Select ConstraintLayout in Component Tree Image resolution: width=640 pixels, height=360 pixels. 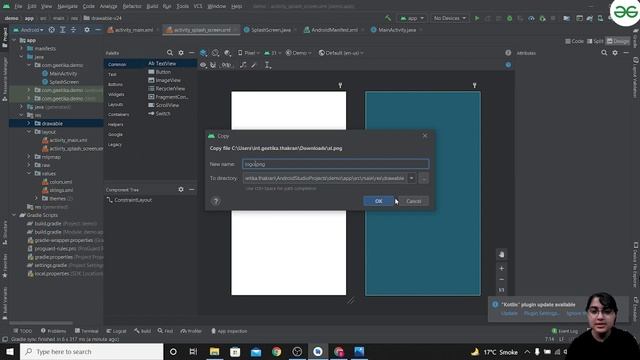point(129,200)
